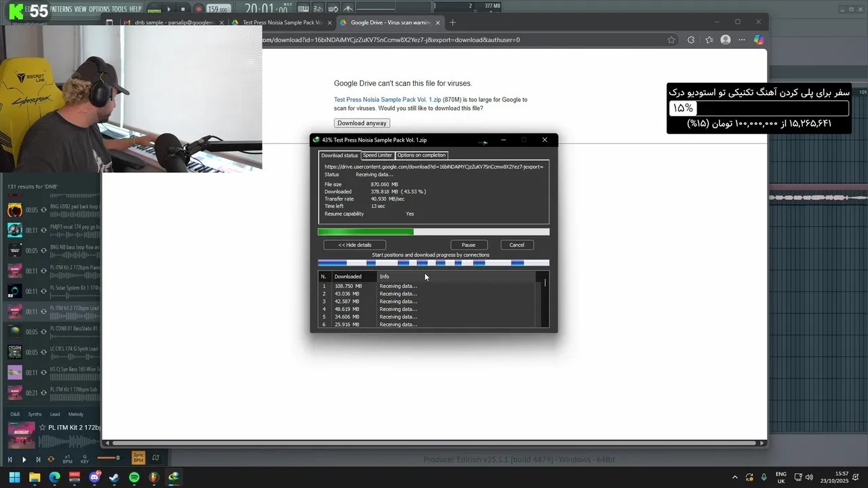This screenshot has height=488, width=868.
Task: Click the FL Studio record button
Action: pyautogui.click(x=198, y=9)
